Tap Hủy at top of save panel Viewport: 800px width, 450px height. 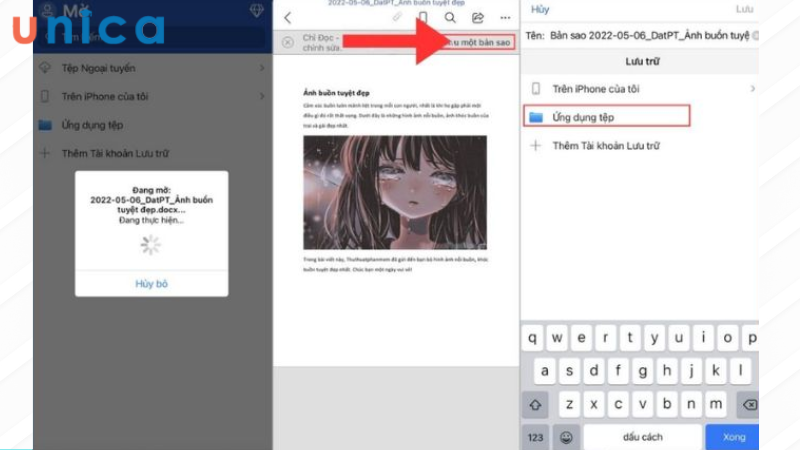point(540,9)
